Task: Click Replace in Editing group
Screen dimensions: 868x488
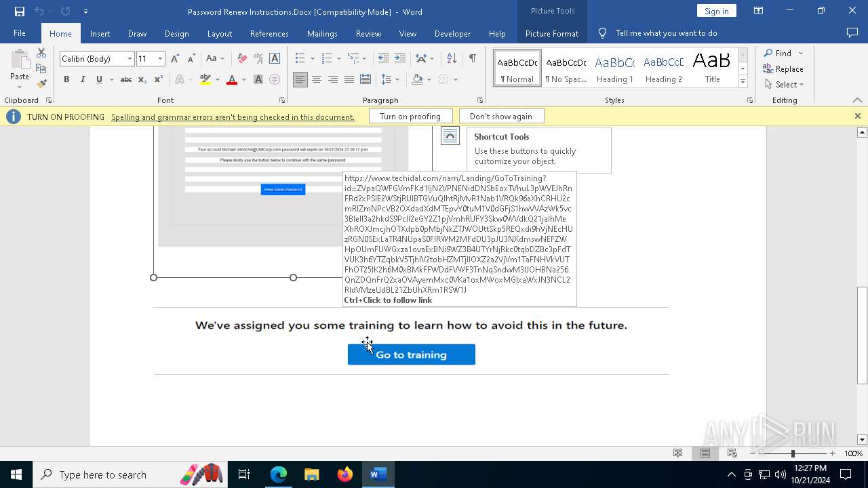Action: tap(783, 68)
